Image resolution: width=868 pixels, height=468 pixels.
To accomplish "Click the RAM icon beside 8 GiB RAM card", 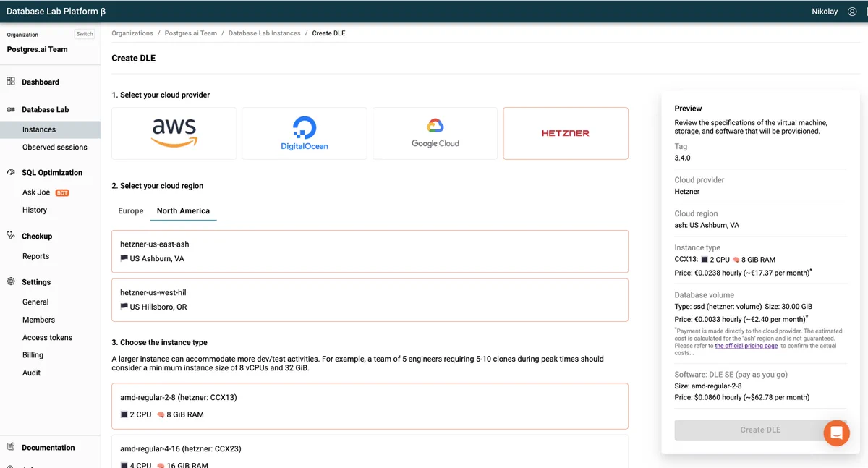I will point(161,414).
